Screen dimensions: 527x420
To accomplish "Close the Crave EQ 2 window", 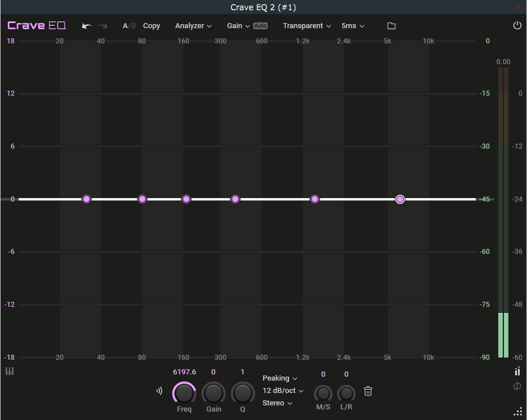I will (x=517, y=7).
